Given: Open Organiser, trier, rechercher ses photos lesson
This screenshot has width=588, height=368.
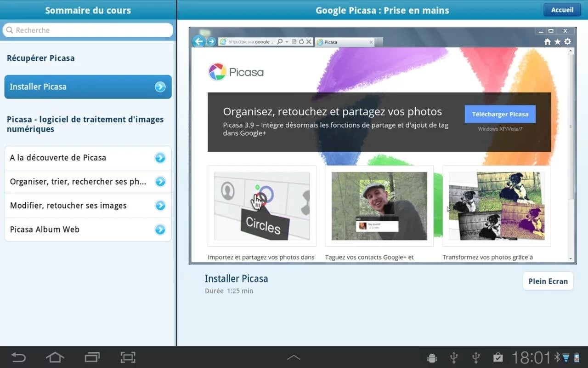Looking at the screenshot, I should [88, 182].
